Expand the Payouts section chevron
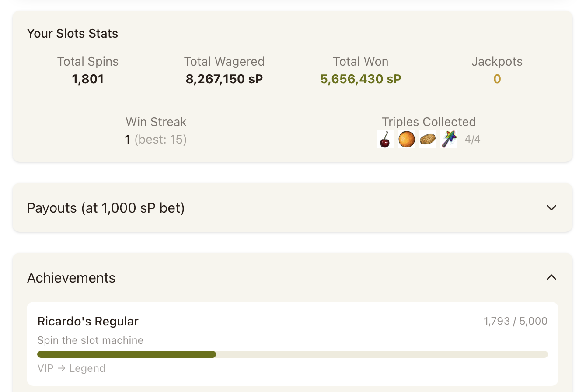 551,208
